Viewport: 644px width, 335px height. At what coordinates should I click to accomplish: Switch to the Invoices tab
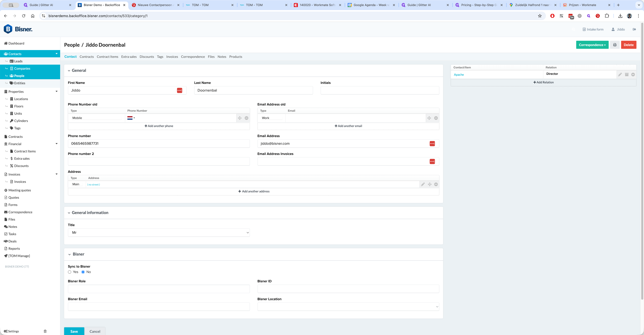[x=172, y=57]
